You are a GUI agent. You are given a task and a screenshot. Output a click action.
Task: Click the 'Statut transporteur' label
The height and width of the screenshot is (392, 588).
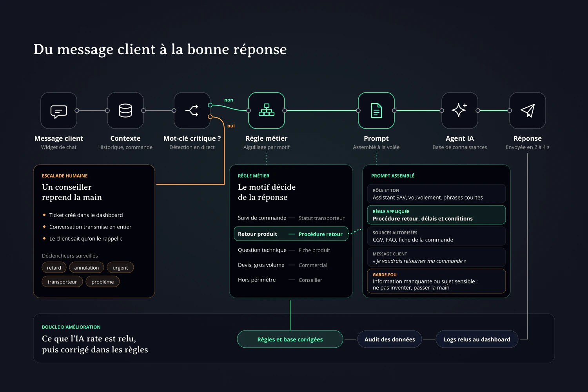click(321, 218)
